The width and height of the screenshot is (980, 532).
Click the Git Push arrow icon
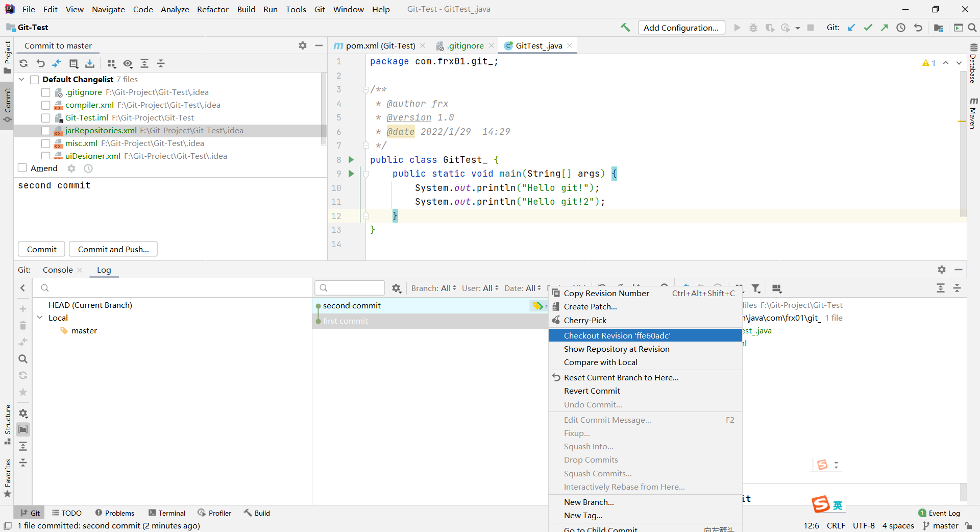884,28
